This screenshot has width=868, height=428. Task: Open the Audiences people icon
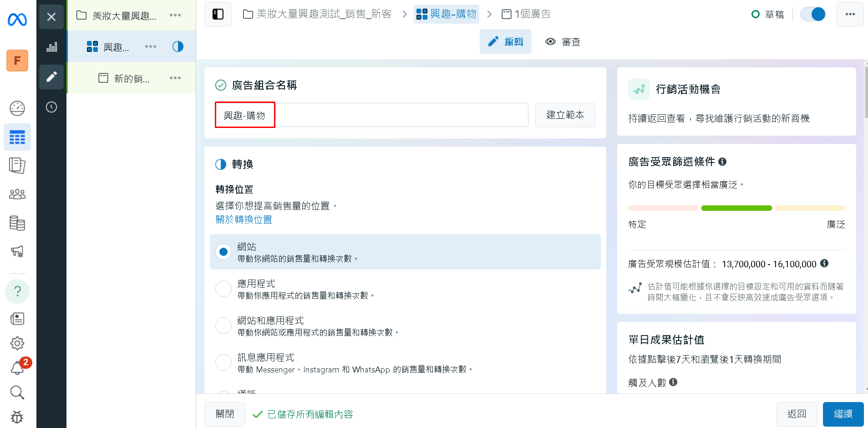click(x=17, y=194)
